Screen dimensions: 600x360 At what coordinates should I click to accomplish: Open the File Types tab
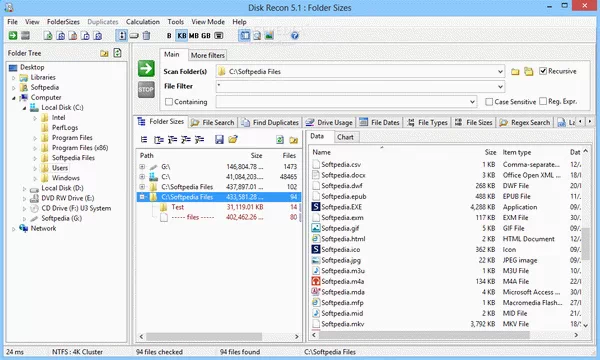(x=427, y=122)
